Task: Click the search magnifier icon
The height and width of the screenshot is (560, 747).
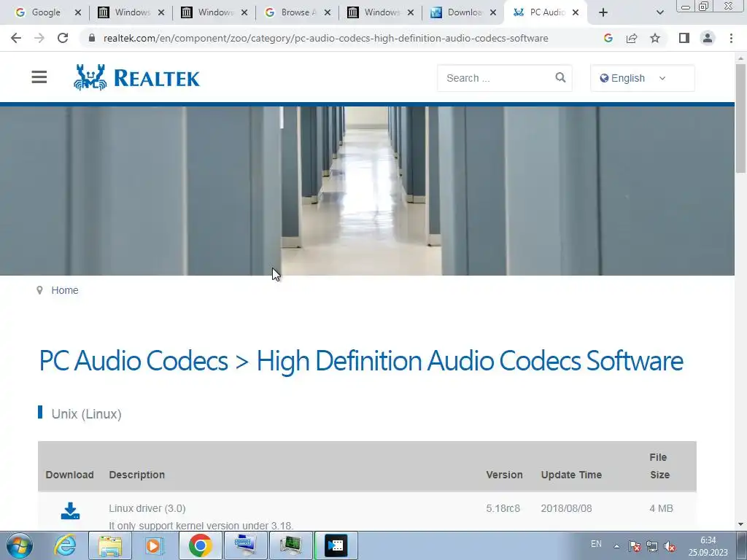Action: point(560,77)
